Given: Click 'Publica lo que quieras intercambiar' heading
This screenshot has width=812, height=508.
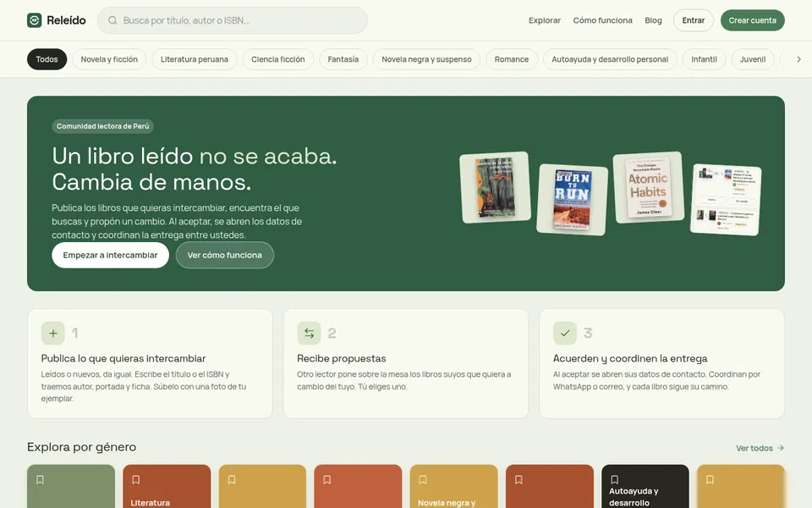Looking at the screenshot, I should coord(123,358).
